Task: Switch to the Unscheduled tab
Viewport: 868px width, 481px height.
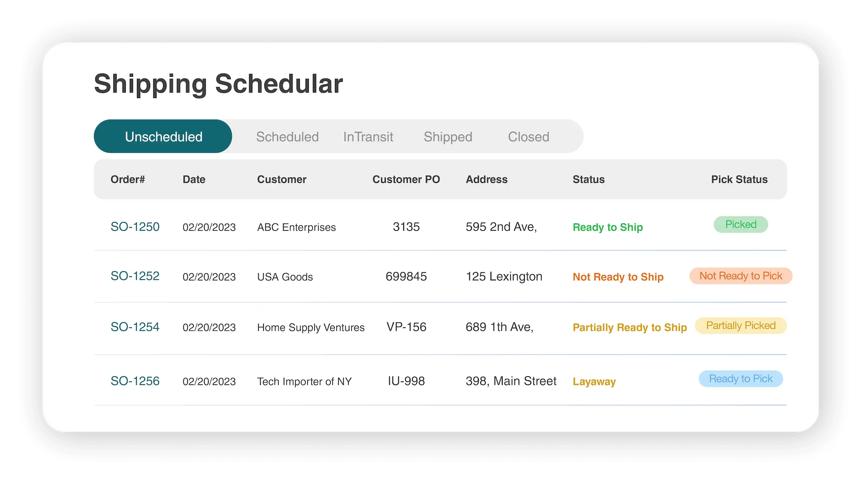Action: pos(163,136)
